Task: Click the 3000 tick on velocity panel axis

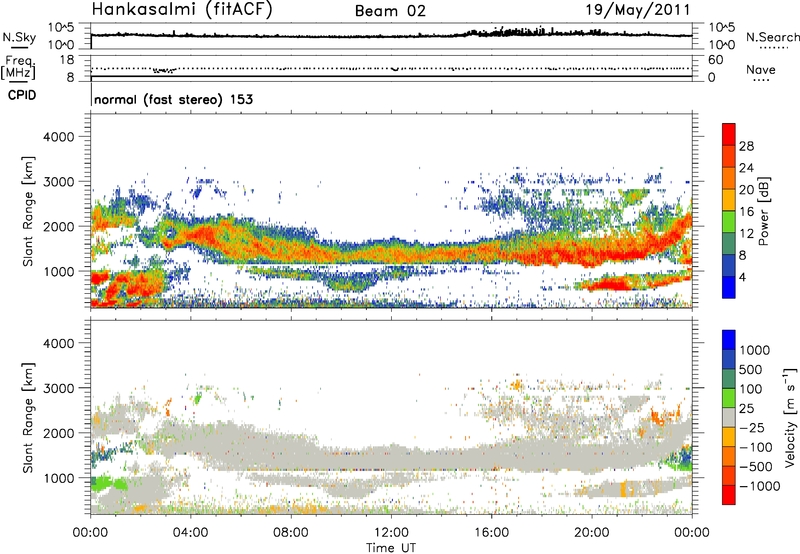Action: pos(59,388)
